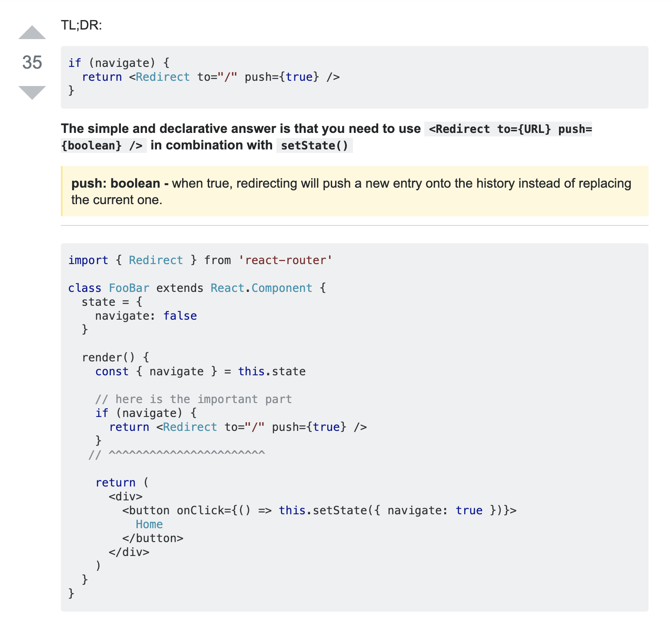Image resolution: width=672 pixels, height=622 pixels.
Task: Click the render() method line
Action: pos(115,357)
